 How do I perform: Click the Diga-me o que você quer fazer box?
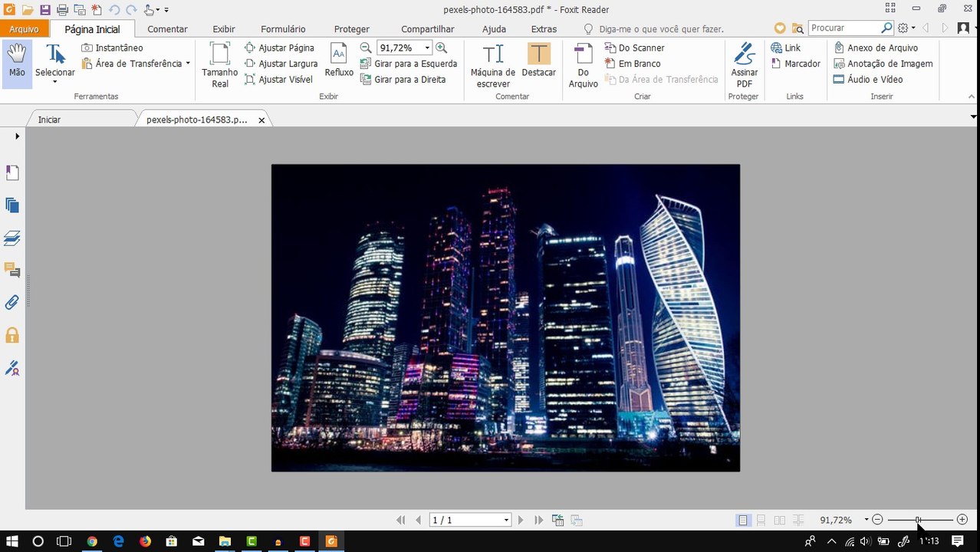(661, 29)
